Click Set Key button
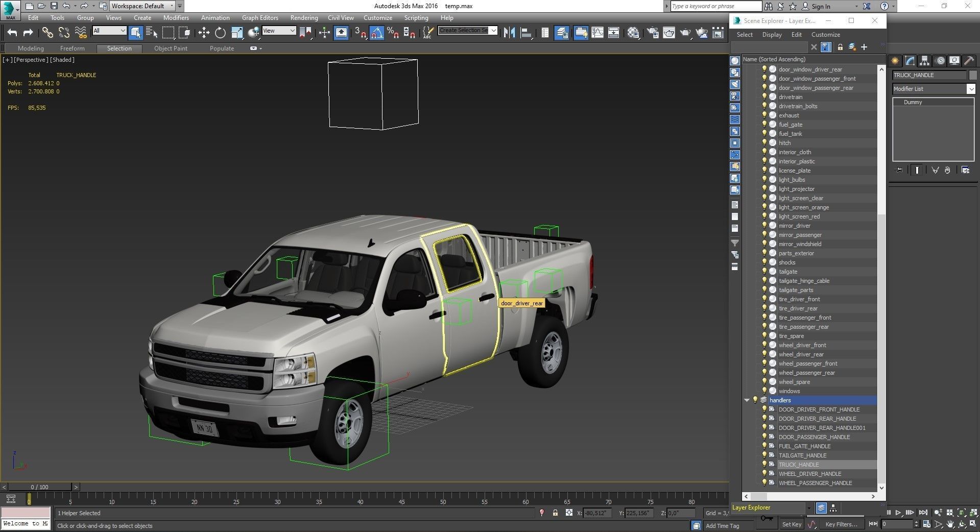This screenshot has height=532, width=980. (792, 524)
